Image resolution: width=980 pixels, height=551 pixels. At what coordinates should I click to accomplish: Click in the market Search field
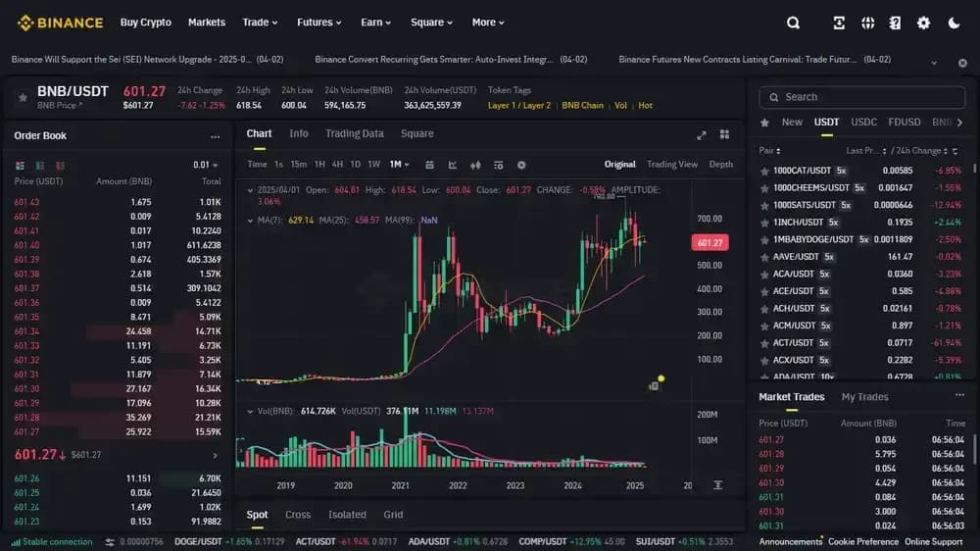[861, 97]
